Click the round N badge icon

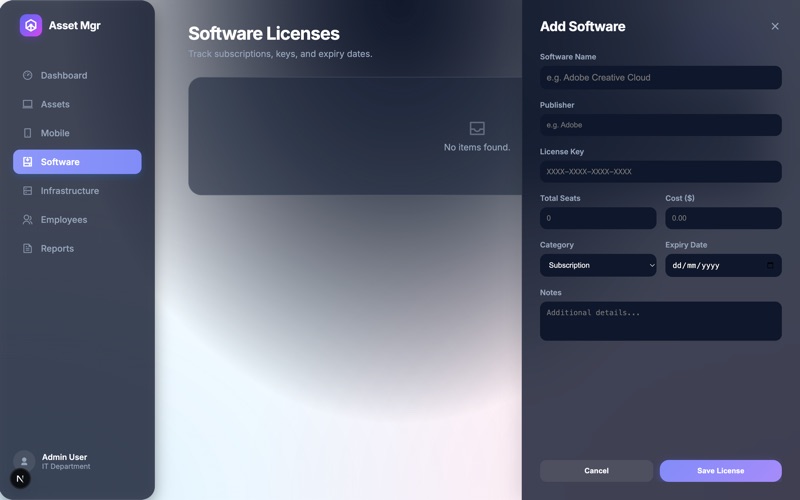tap(20, 479)
